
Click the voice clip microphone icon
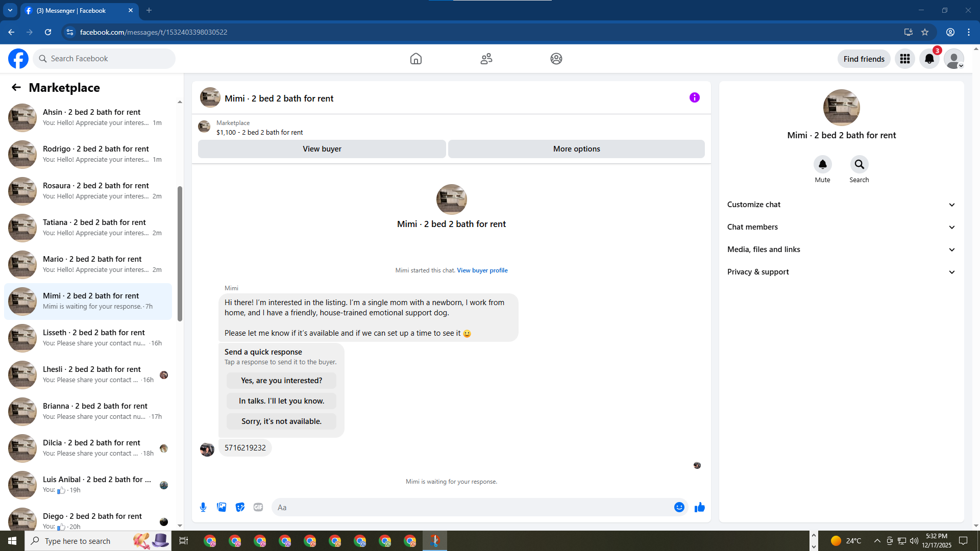pos(203,507)
